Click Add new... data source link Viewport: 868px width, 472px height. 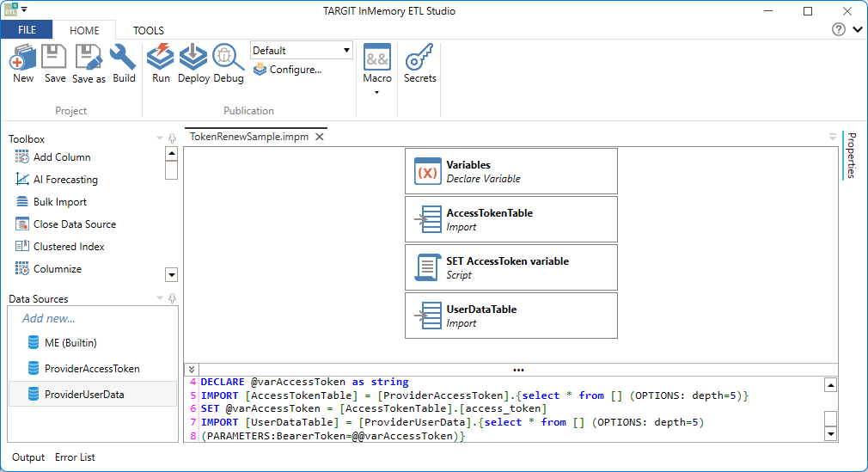click(x=48, y=319)
